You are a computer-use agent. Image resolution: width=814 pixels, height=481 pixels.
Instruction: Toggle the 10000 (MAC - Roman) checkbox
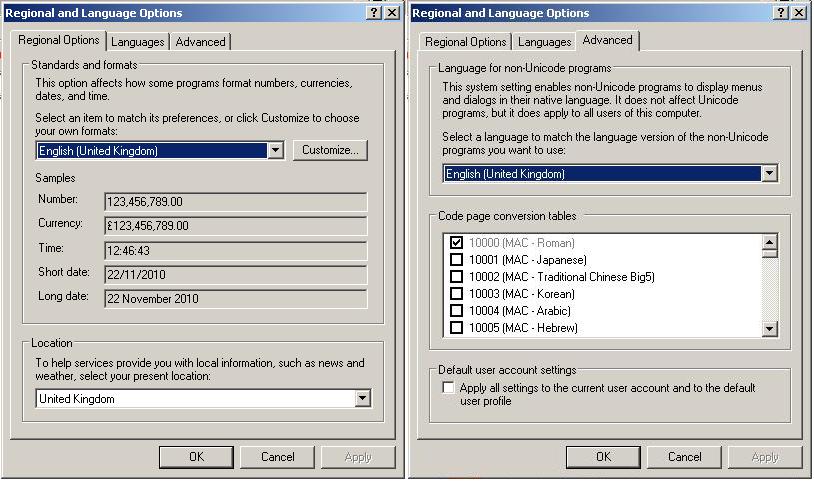pos(456,243)
